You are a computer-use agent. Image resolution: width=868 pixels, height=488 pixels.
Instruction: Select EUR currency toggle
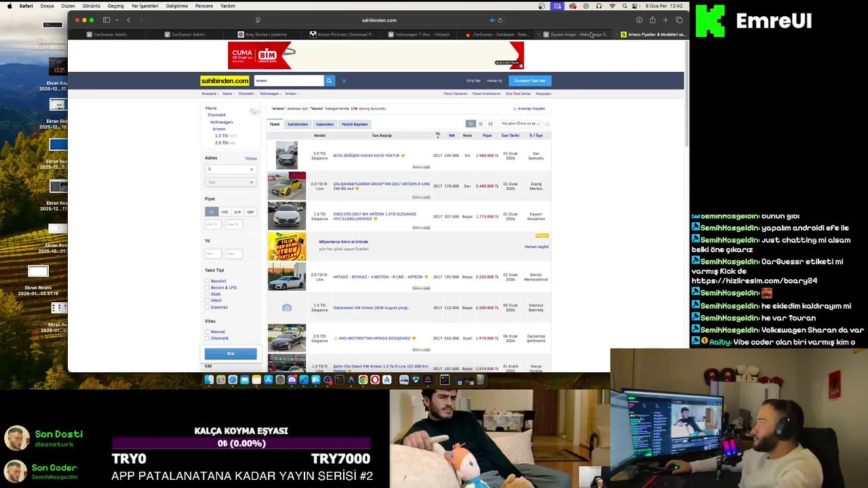[237, 211]
